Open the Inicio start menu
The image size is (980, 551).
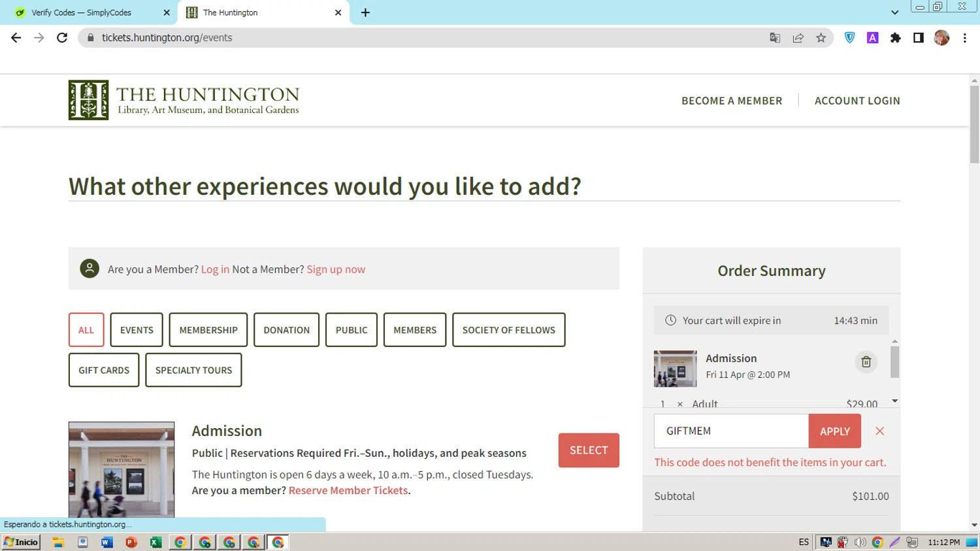[21, 542]
